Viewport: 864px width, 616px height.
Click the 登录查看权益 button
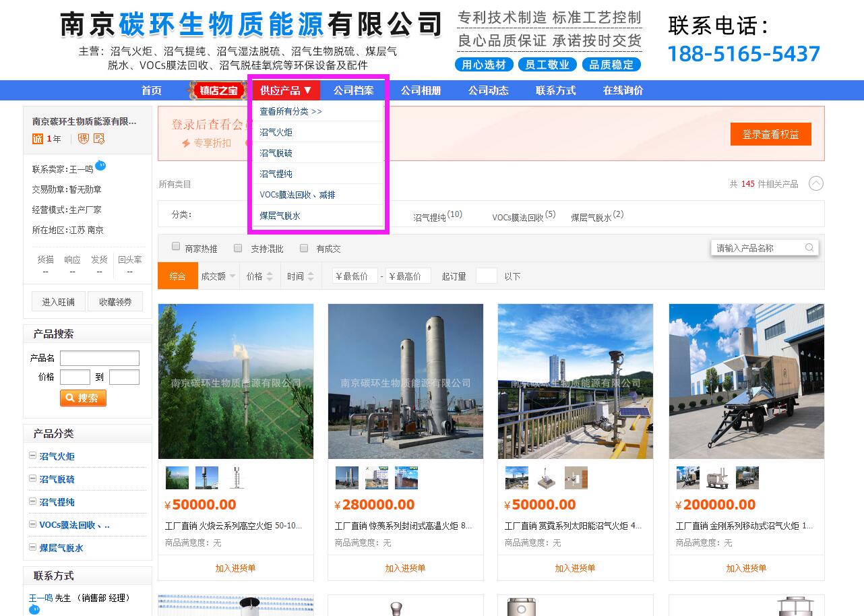coord(770,134)
